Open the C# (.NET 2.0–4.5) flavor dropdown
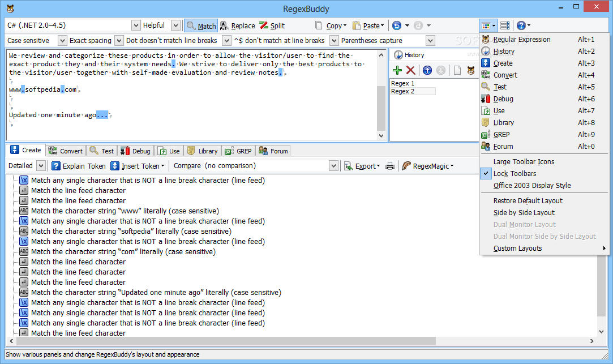613x364 pixels. pos(136,25)
